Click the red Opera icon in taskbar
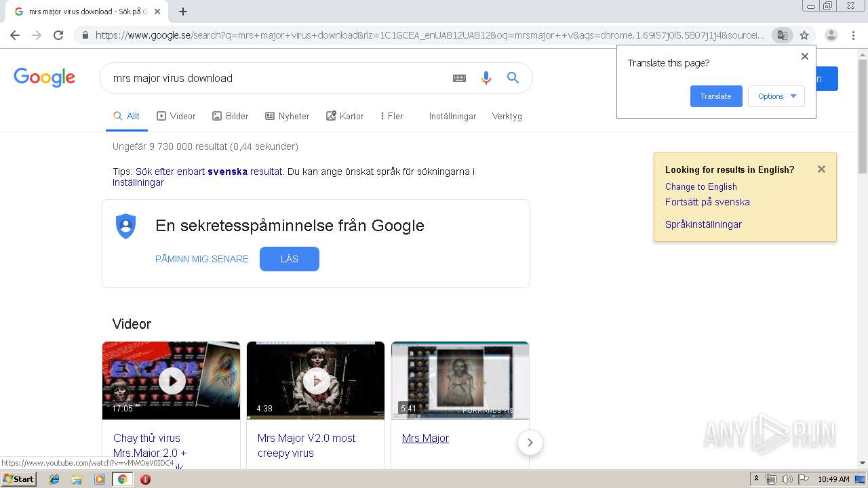868x488 pixels. click(145, 479)
